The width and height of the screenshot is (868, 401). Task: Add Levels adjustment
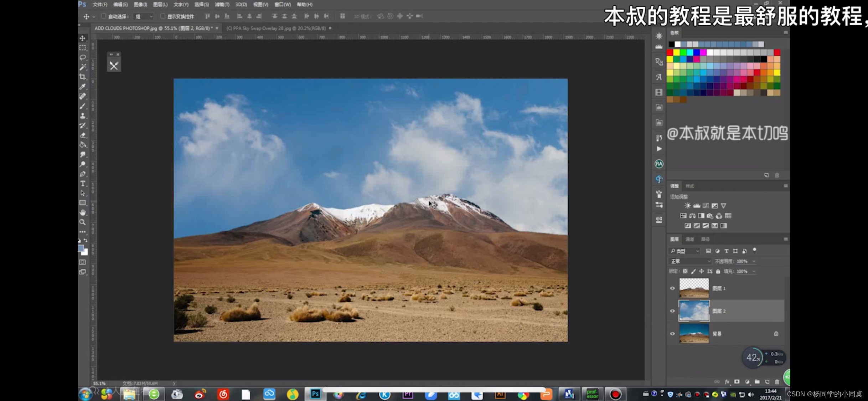(697, 206)
